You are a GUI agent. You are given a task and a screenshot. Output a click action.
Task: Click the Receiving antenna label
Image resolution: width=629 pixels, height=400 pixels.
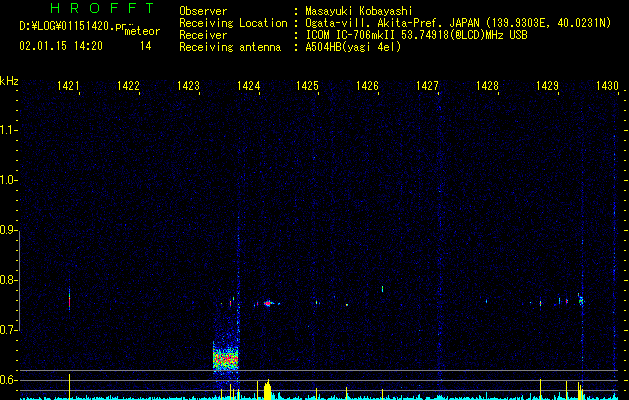coord(230,47)
